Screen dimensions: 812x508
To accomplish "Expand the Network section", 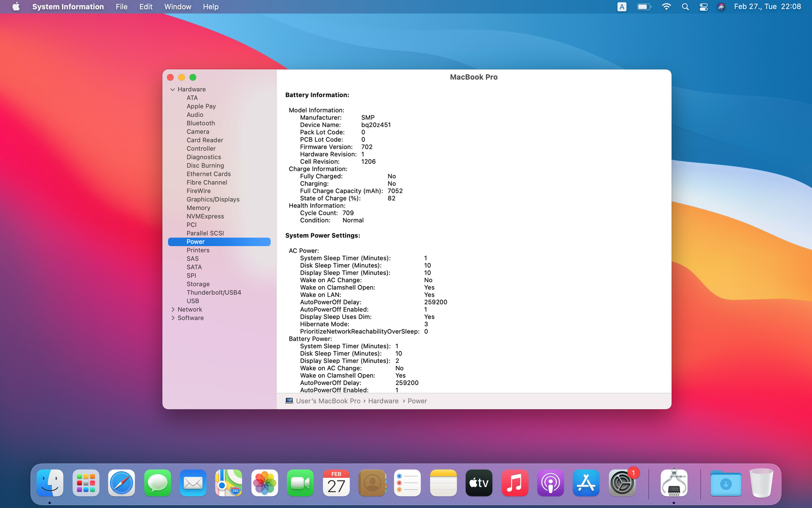I will tap(172, 310).
